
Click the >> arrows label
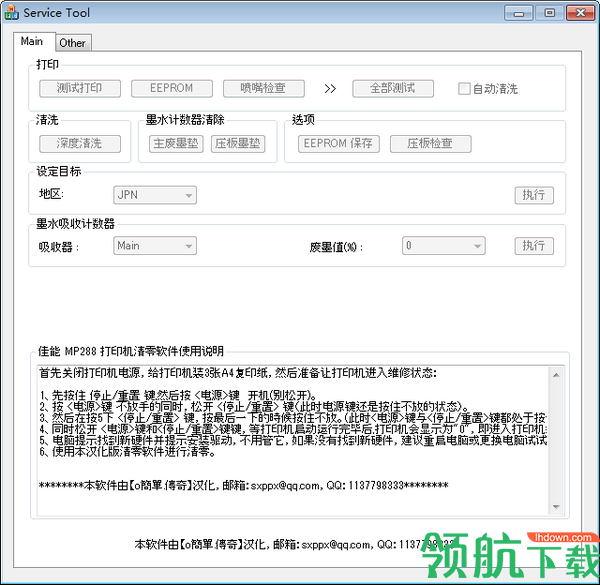(330, 89)
